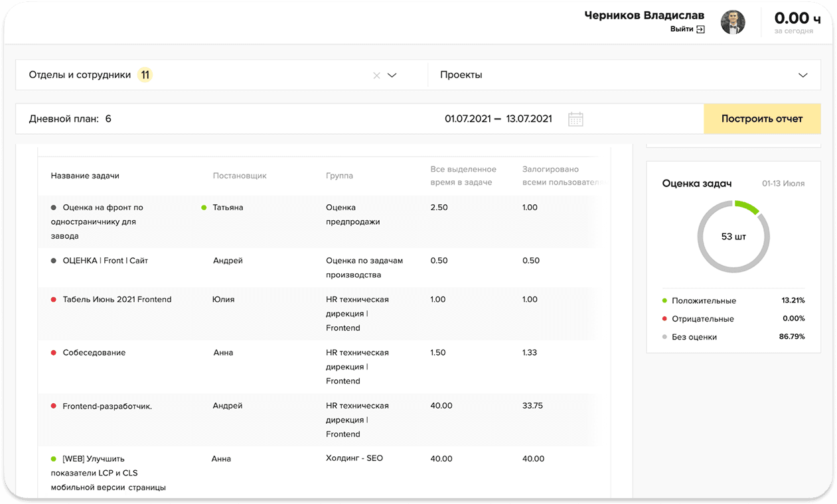Click the calendar icon next to date range
Screen dimensions: 837x504
[x=575, y=119]
